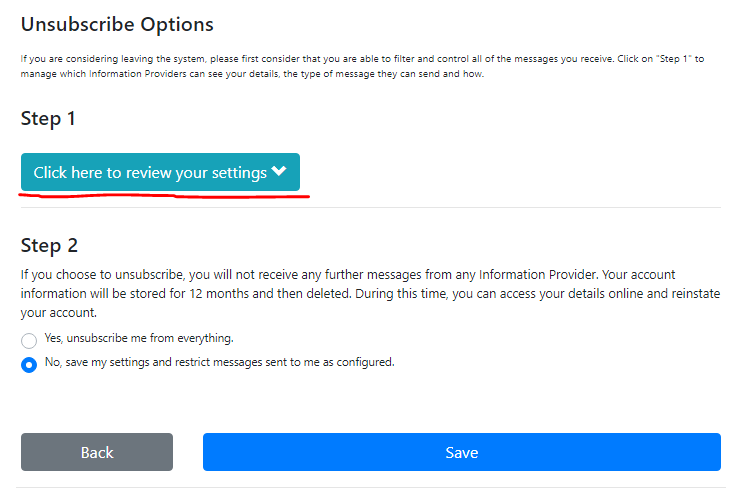Click the 'Unsubscribe Options' page heading
Screen dimensions: 736x499
pos(117,24)
